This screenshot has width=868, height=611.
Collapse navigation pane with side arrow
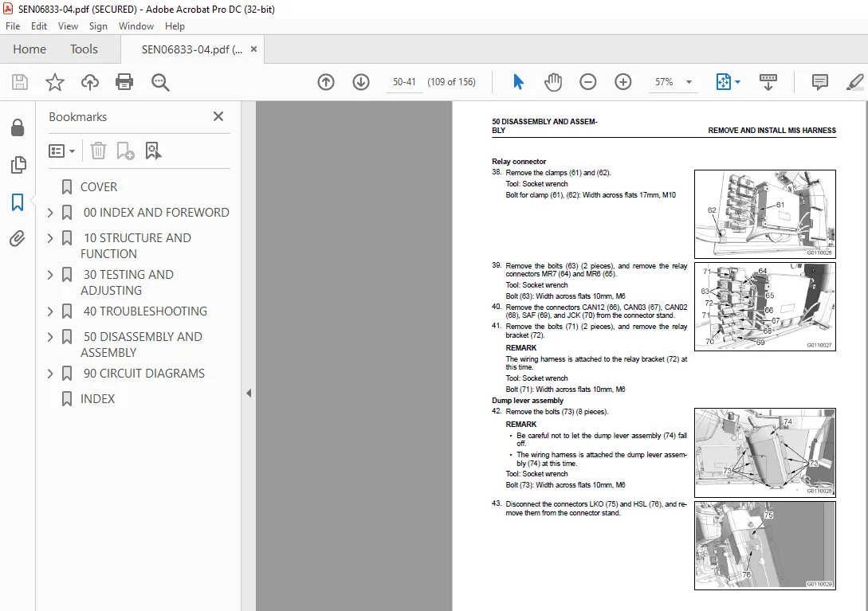[249, 394]
